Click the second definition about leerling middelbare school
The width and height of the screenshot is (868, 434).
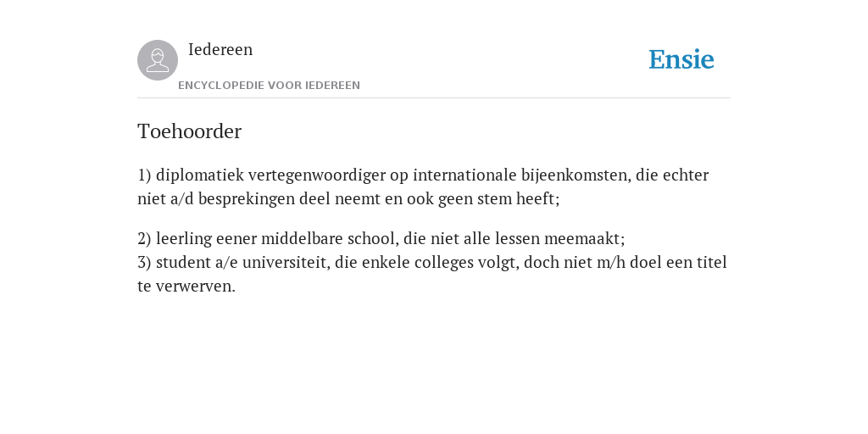381,238
